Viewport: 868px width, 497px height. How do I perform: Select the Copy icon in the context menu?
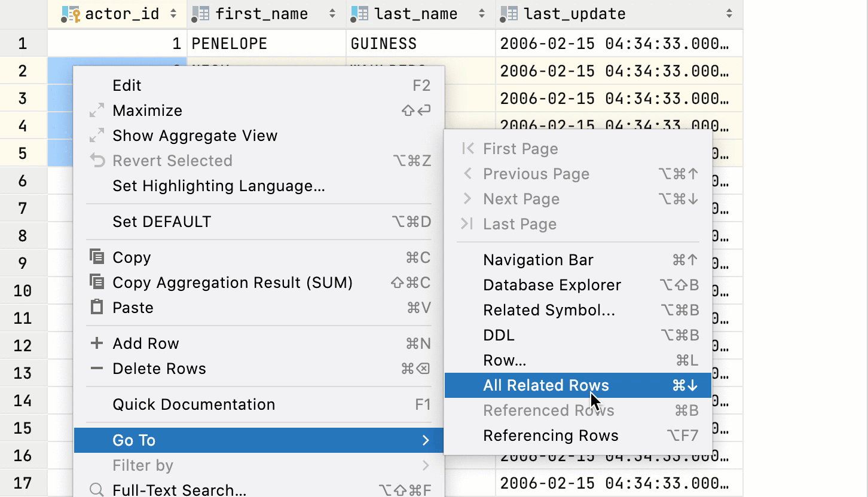[97, 257]
